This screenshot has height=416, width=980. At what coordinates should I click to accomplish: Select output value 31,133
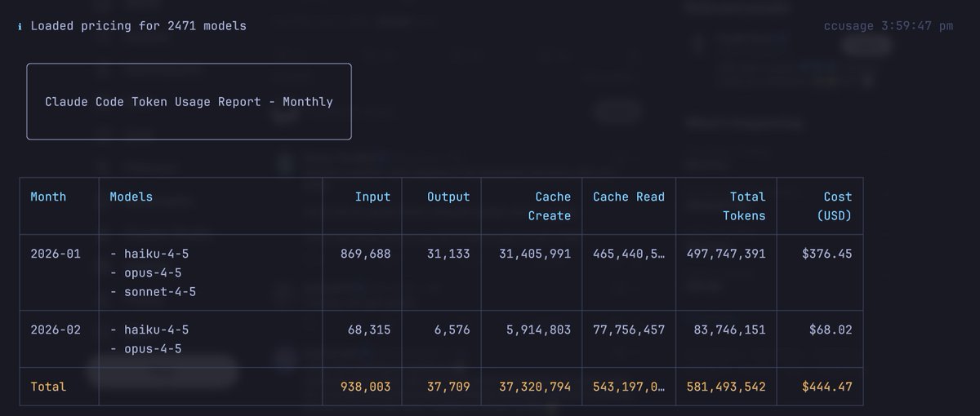tap(448, 254)
